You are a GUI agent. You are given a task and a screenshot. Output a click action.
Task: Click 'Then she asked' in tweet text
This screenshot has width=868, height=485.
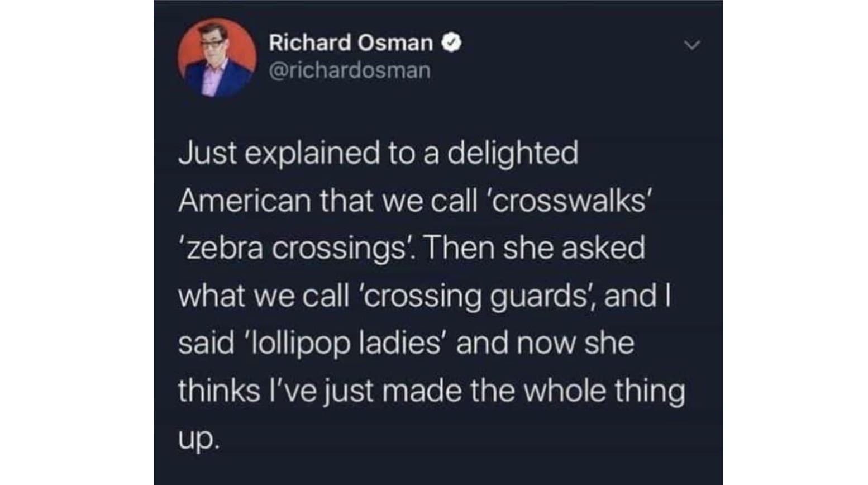pyautogui.click(x=534, y=248)
